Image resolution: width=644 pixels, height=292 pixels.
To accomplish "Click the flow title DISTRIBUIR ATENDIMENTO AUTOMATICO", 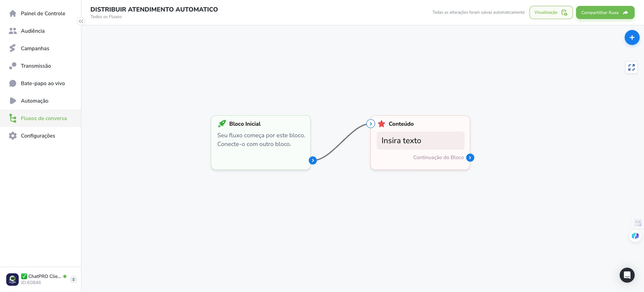I will click(x=154, y=9).
